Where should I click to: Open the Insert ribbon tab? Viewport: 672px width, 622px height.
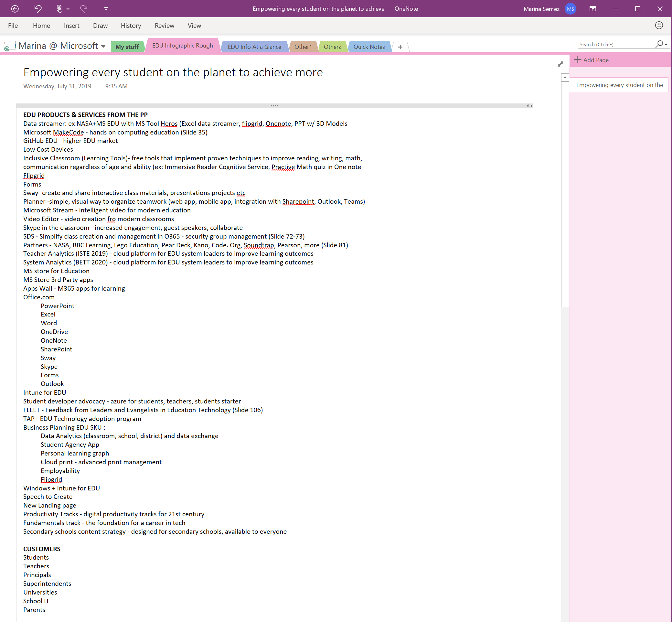pos(72,26)
